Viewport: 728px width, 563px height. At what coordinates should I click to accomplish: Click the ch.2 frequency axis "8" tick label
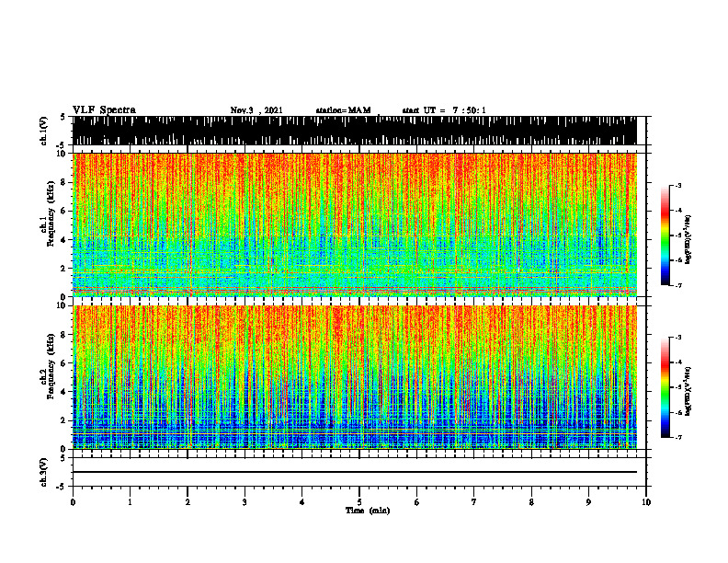(63, 335)
